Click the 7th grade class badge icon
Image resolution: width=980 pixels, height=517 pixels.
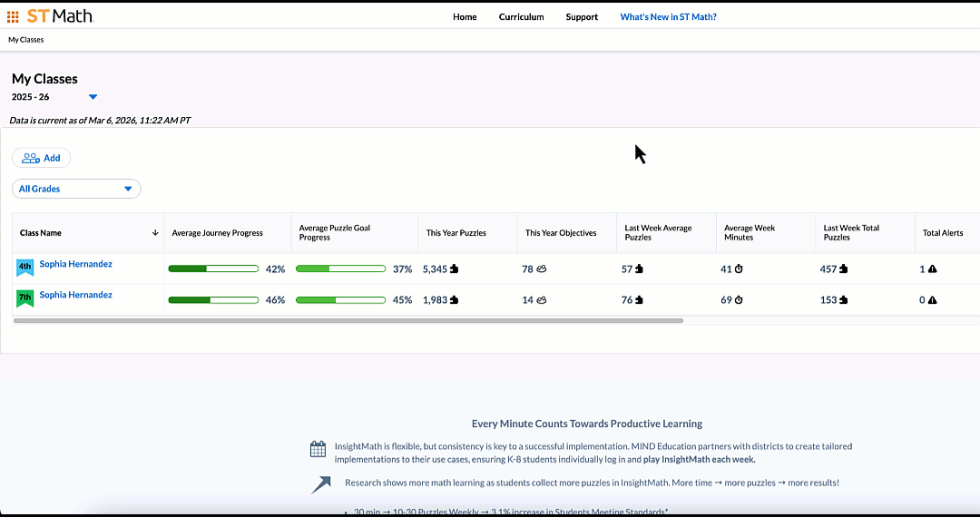pyautogui.click(x=25, y=298)
